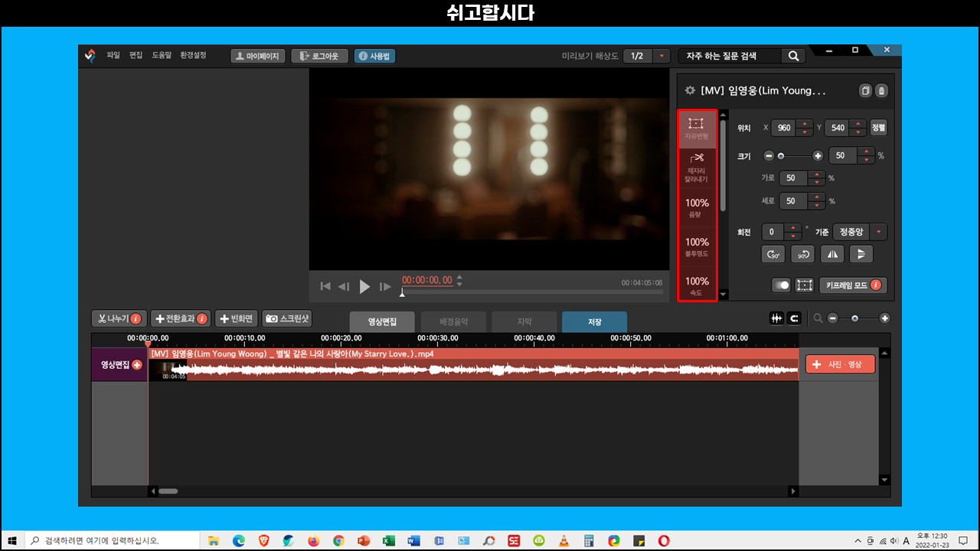Click the dotted selection box icon
This screenshot has height=551, width=980.
(x=804, y=285)
